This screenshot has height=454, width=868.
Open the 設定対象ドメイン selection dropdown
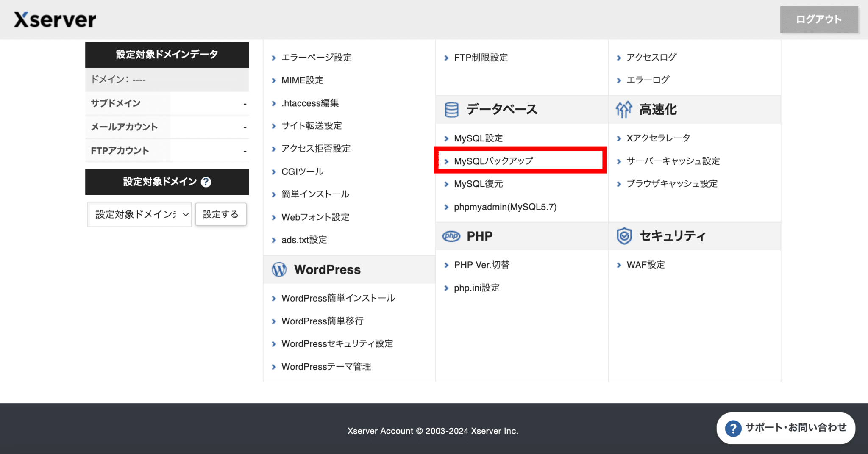pos(139,214)
